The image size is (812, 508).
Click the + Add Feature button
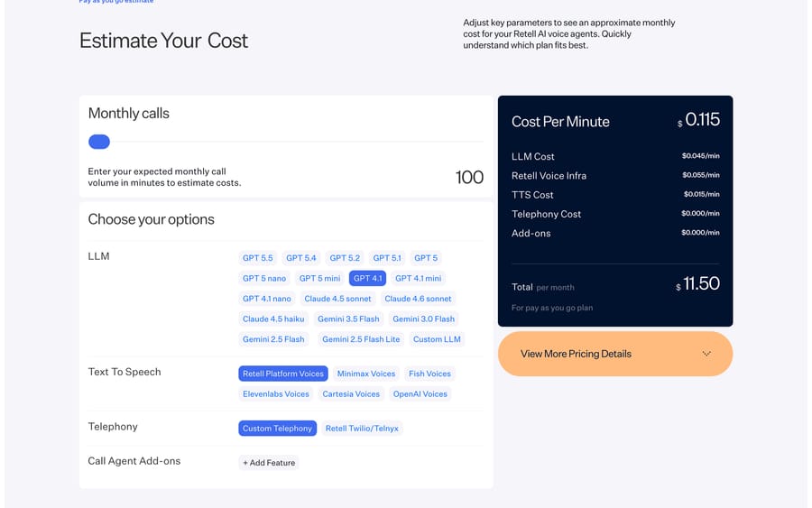pos(269,463)
